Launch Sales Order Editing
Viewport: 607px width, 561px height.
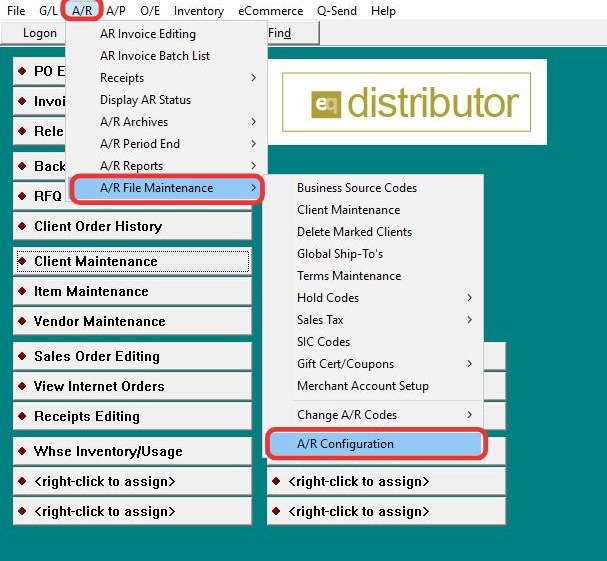point(132,356)
